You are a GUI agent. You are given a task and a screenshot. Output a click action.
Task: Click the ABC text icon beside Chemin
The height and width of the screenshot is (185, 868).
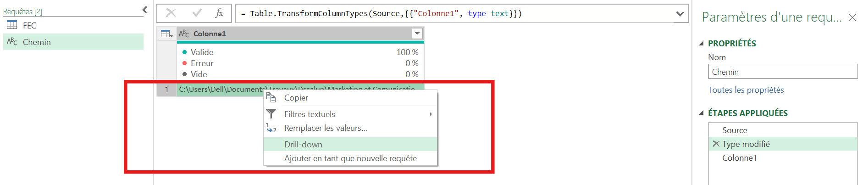point(12,42)
